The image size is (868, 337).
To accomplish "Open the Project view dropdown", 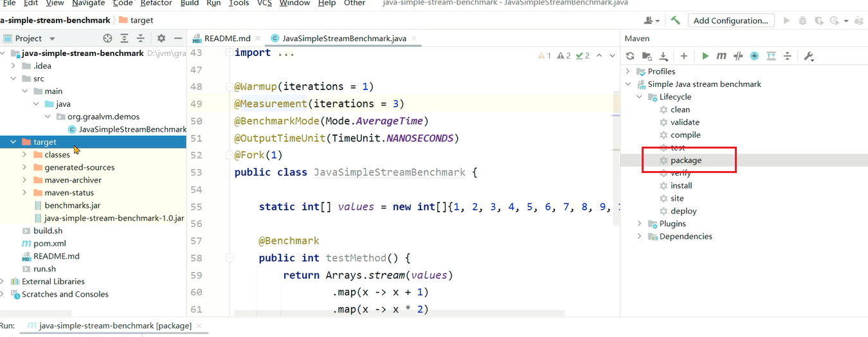I will (52, 39).
